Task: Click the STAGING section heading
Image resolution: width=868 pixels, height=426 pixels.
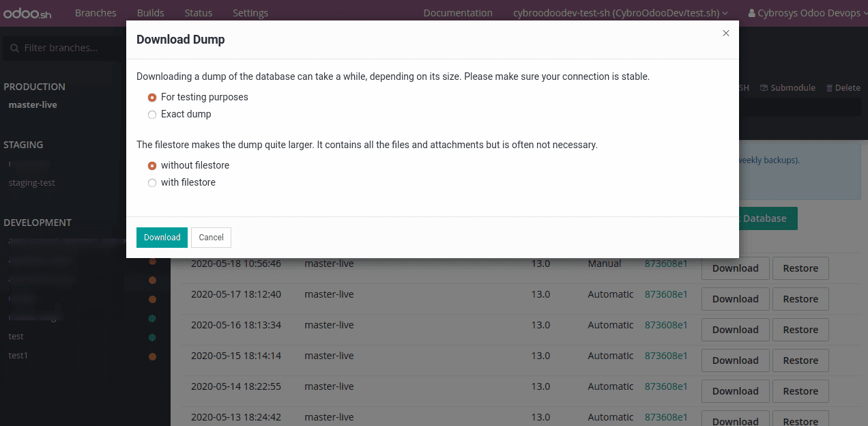Action: [x=23, y=145]
